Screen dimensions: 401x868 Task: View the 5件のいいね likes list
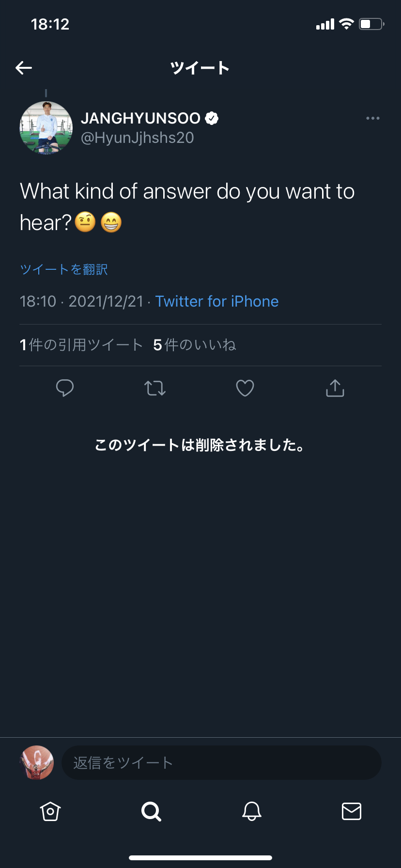tap(195, 345)
